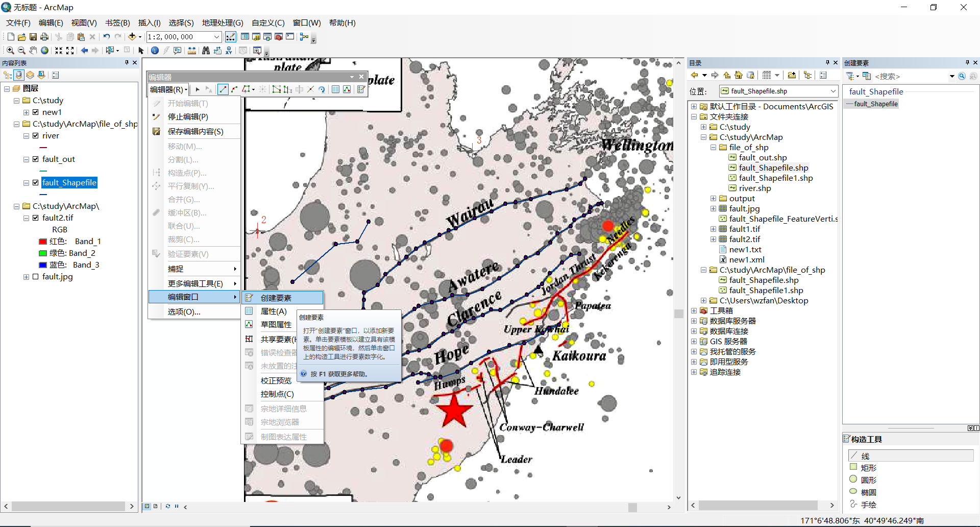This screenshot has height=527, width=980.
Task: Enable the fault.jpg layer checkbox
Action: click(x=36, y=277)
